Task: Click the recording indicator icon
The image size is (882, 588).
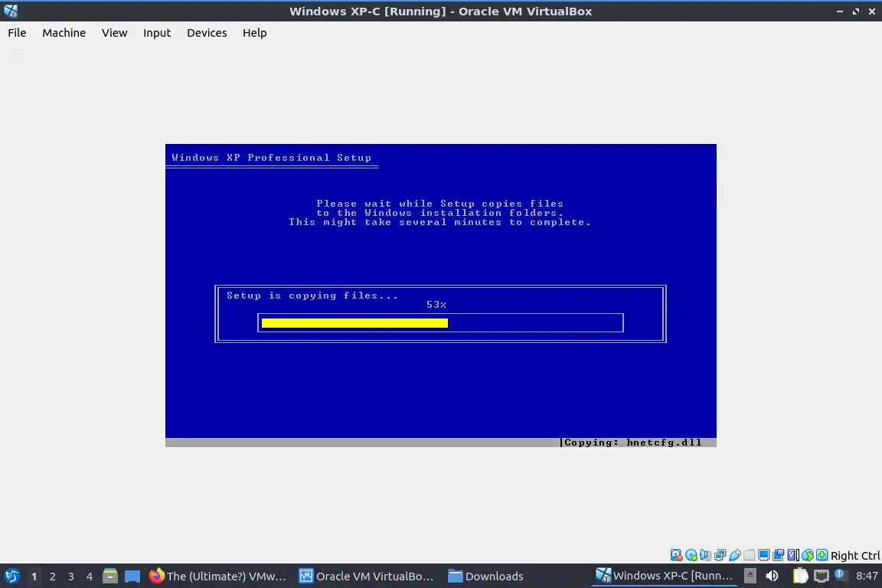Action: pyautogui.click(x=779, y=555)
